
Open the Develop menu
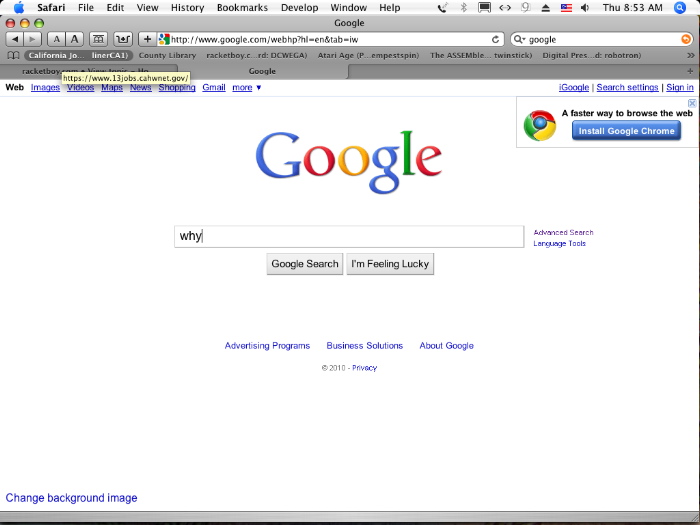[x=300, y=8]
